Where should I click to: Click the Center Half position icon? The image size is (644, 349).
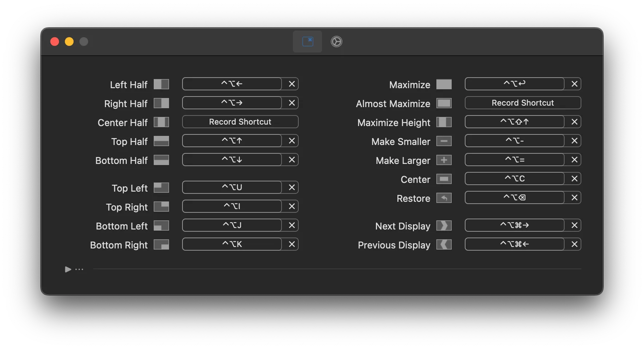pos(161,122)
